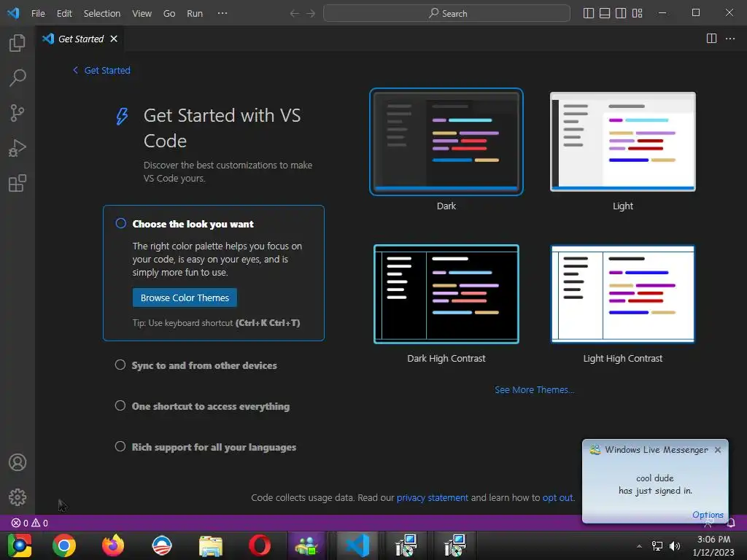Mark 'Rich support for all your languages' circle

pyautogui.click(x=120, y=446)
